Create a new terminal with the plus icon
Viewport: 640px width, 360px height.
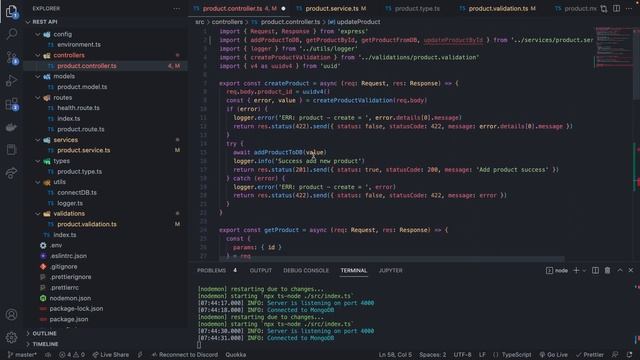(576, 270)
